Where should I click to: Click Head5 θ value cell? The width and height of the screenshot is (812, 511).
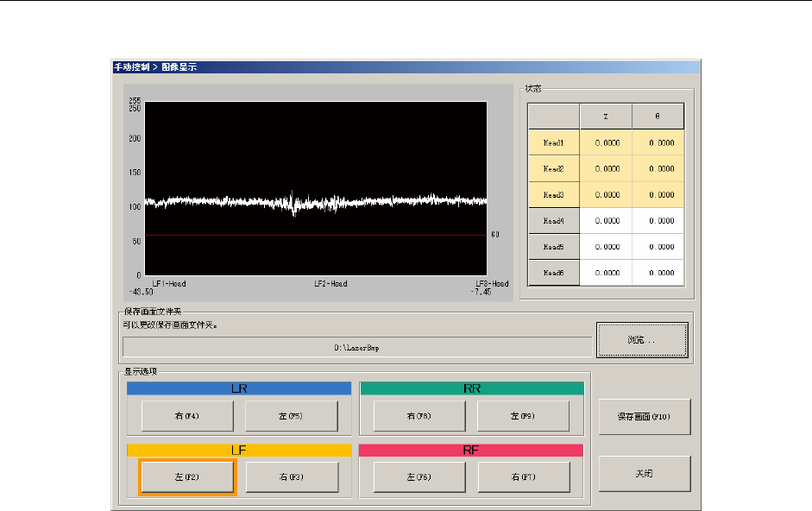pyautogui.click(x=658, y=247)
